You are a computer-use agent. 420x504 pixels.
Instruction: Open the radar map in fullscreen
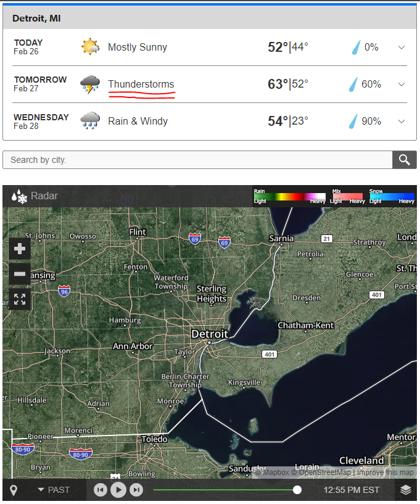(x=20, y=299)
